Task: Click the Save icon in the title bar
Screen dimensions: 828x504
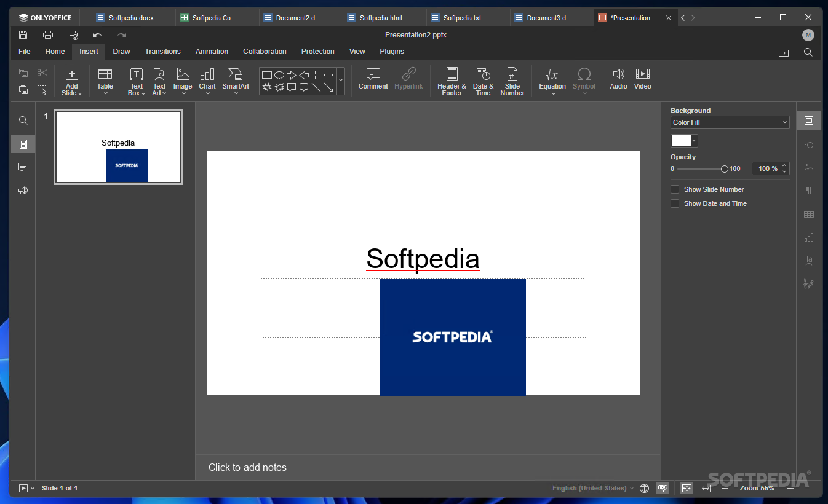Action: click(x=23, y=35)
